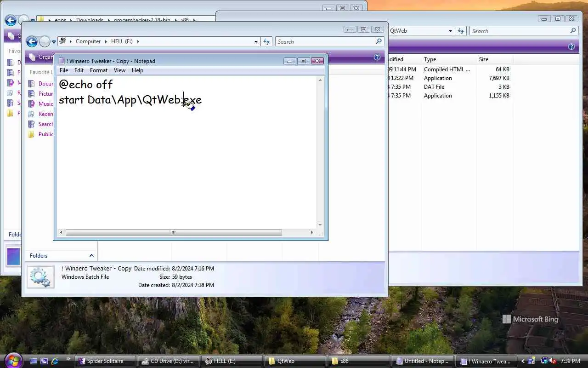This screenshot has height=368, width=588.
Task: Switch to Untitled - Notepad taskbar button
Action: click(x=423, y=361)
